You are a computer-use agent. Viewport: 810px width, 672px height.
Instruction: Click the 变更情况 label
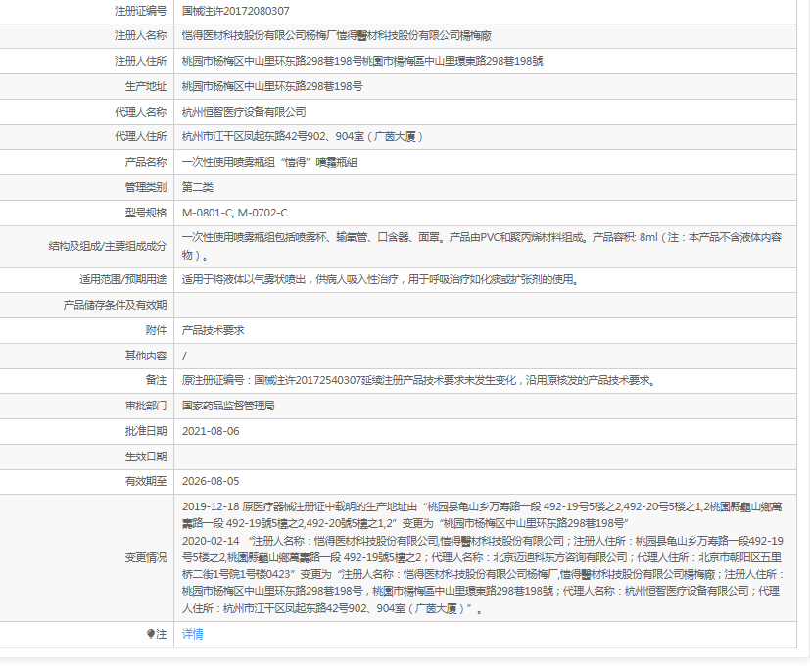(146, 557)
